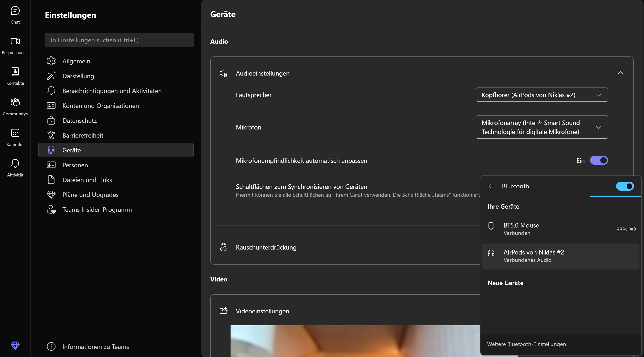
Task: Open the Lautsprecher dropdown
Action: (x=542, y=95)
